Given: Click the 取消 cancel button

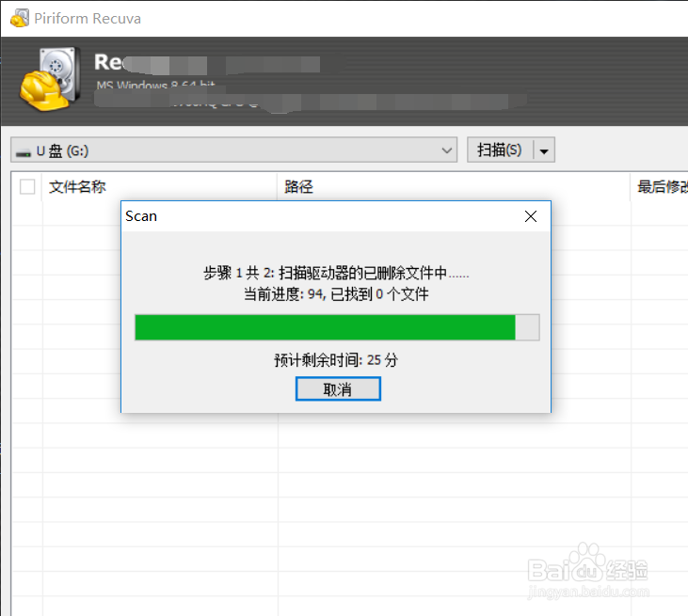Looking at the screenshot, I should pos(338,389).
